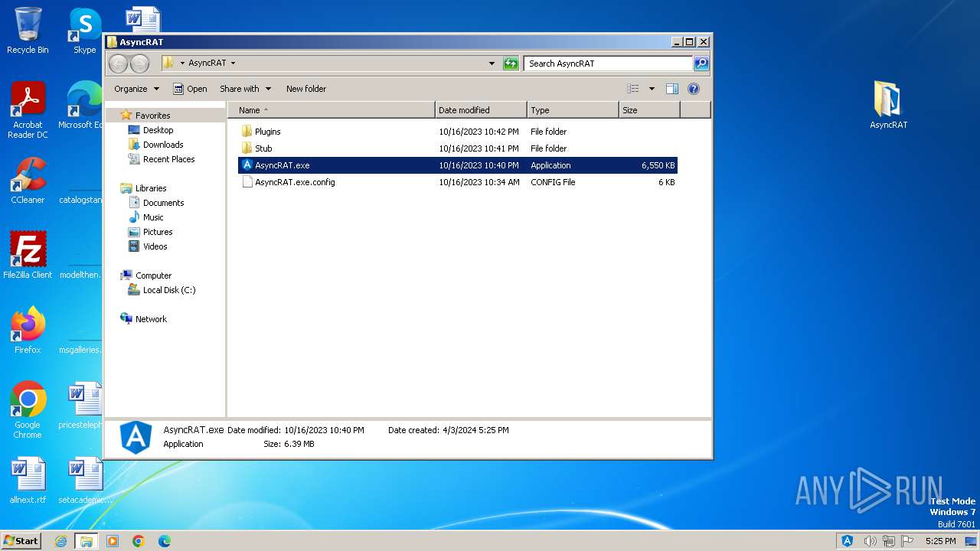Expand the view options dropdown arrow

652,89
